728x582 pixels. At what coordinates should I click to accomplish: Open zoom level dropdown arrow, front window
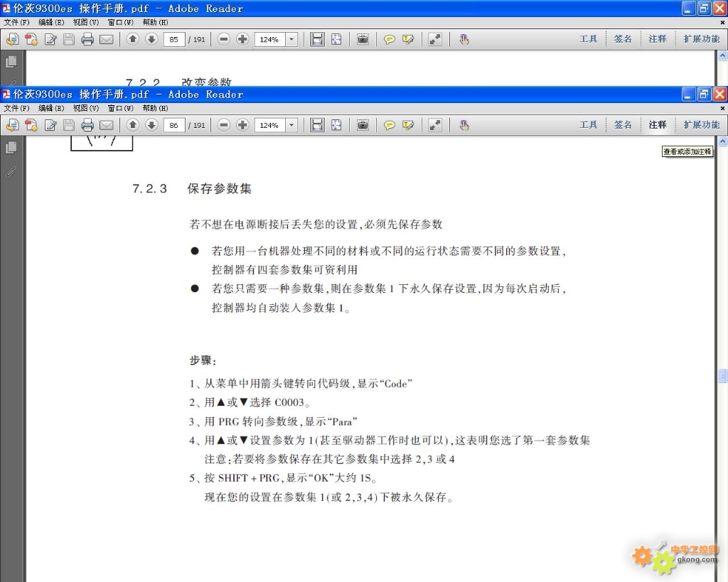(291, 125)
